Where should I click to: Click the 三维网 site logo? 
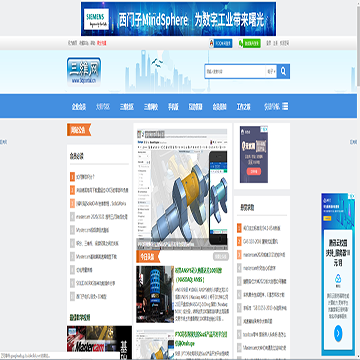click(x=84, y=72)
